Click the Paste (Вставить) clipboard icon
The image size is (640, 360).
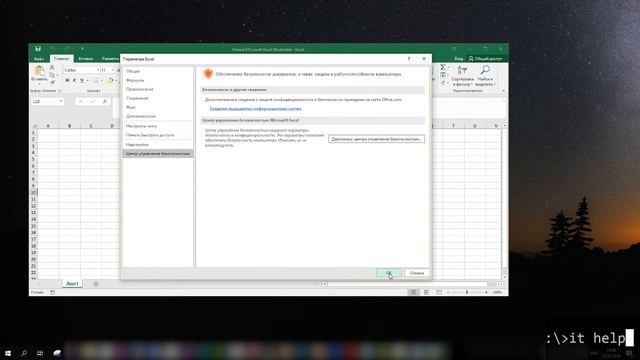tap(39, 71)
